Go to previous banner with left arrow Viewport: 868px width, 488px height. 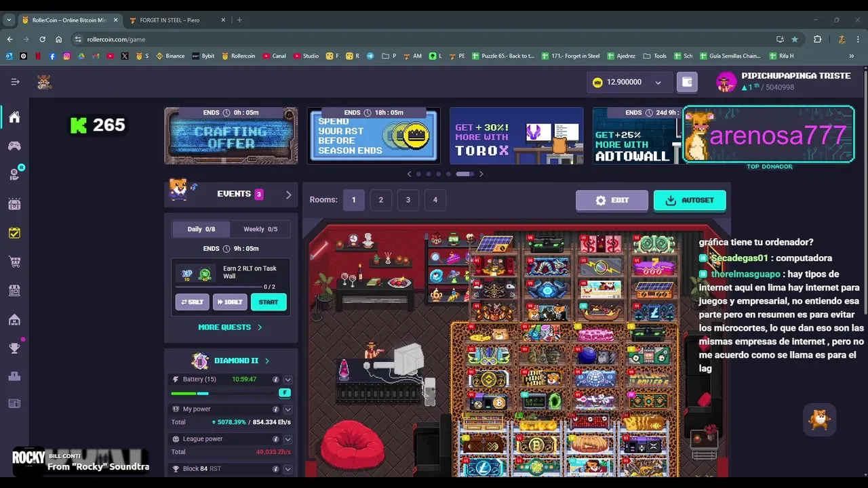pos(409,174)
